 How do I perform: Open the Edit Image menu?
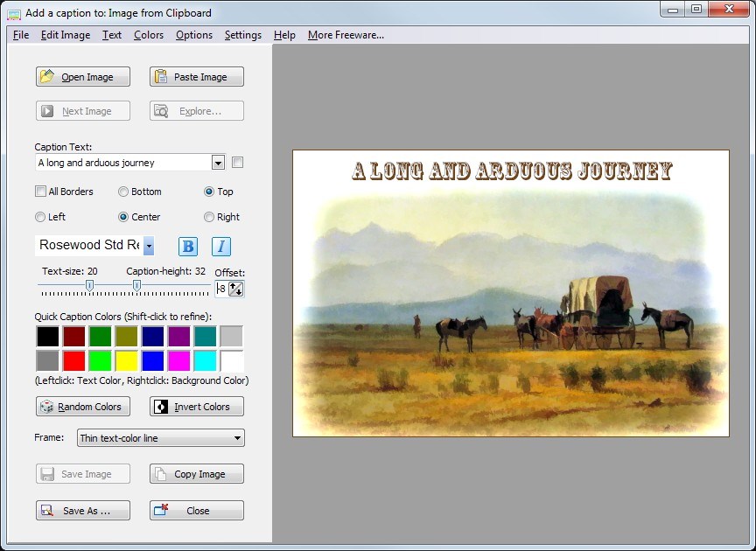coord(65,35)
